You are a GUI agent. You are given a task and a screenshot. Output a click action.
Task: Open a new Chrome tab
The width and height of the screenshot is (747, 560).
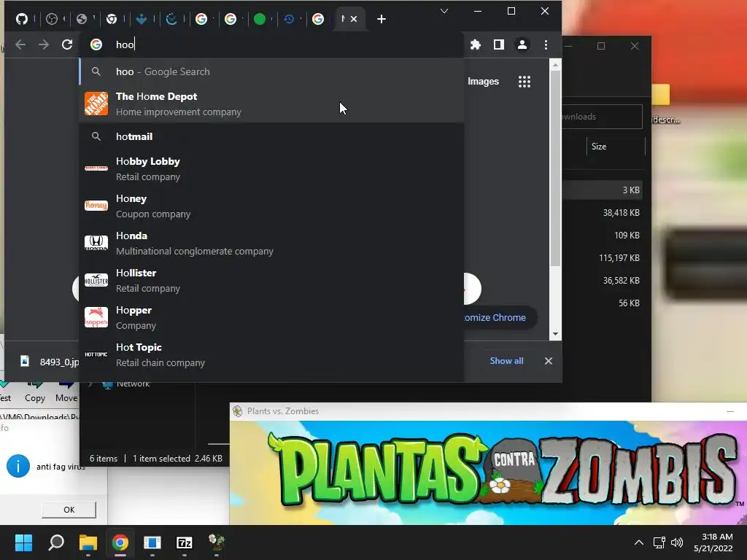(x=381, y=19)
